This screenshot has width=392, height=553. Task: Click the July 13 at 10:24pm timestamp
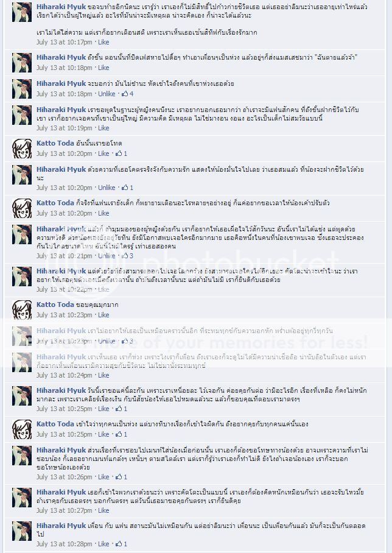64,375
